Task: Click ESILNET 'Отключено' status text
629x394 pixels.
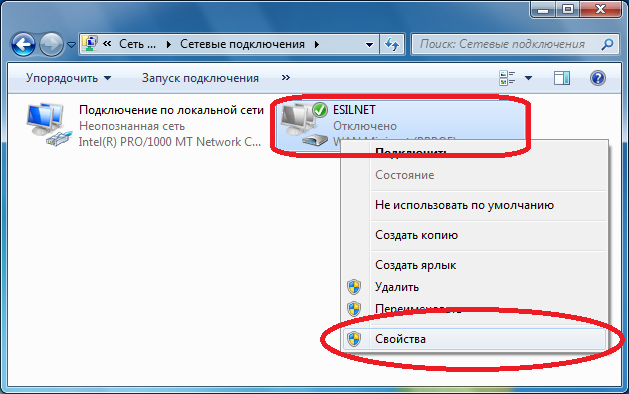Action: point(365,126)
